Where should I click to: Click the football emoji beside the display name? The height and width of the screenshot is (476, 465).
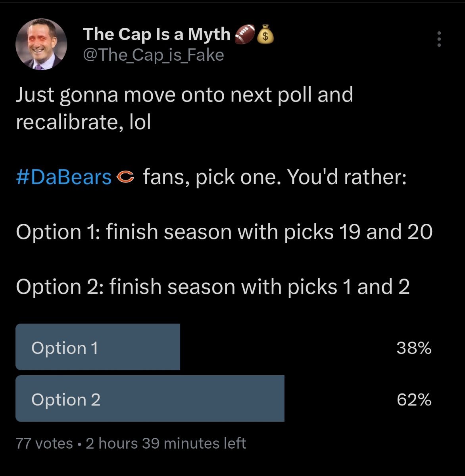[245, 35]
